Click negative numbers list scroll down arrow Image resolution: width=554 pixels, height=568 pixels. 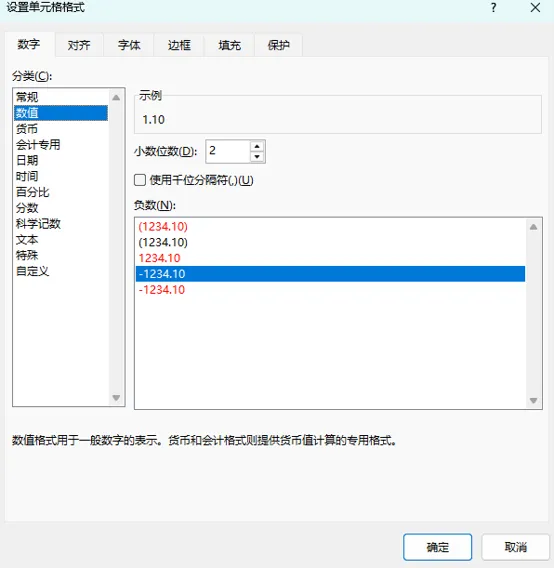point(533,400)
